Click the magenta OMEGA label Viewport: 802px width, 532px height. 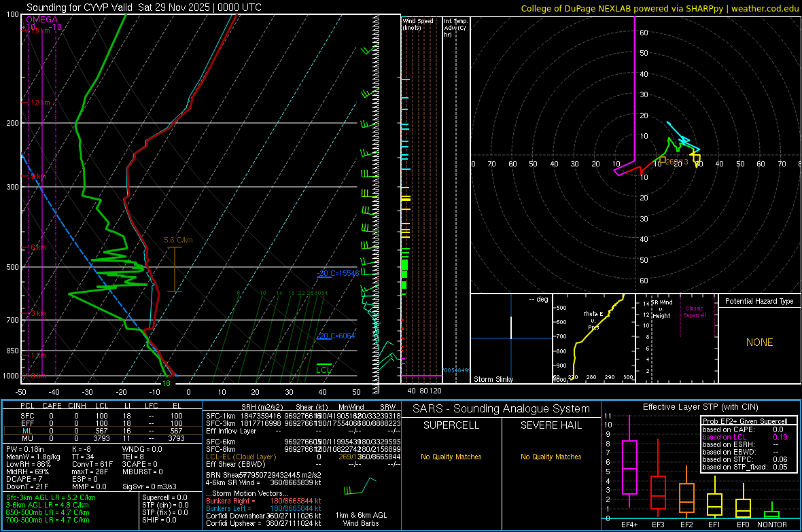(41, 20)
